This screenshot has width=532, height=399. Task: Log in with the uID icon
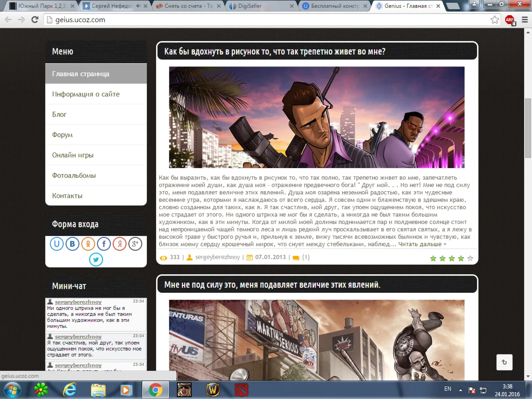coord(57,244)
